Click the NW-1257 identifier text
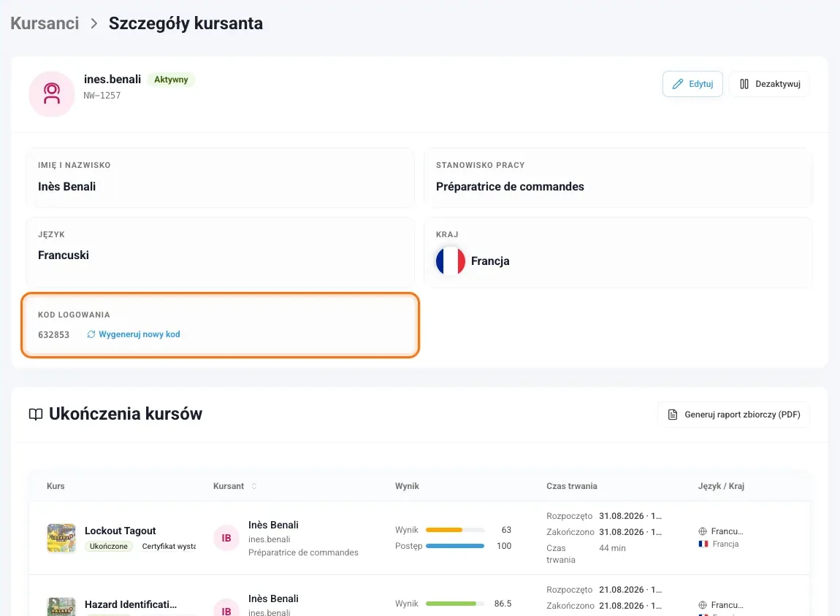The image size is (840, 616). pos(102,96)
